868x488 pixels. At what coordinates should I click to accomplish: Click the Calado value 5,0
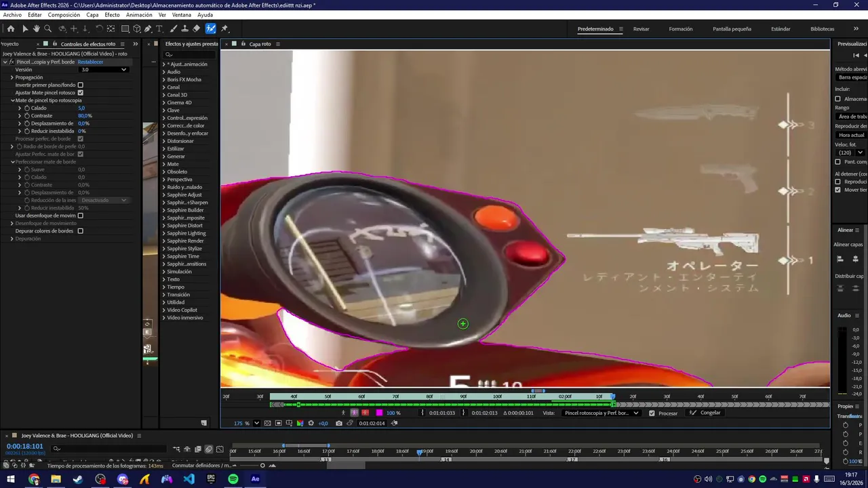click(x=81, y=108)
